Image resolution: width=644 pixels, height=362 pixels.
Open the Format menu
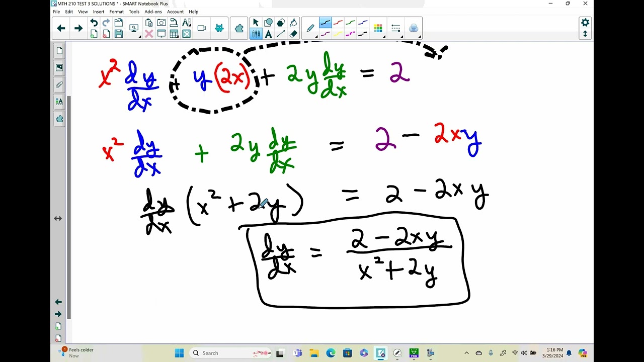[116, 12]
